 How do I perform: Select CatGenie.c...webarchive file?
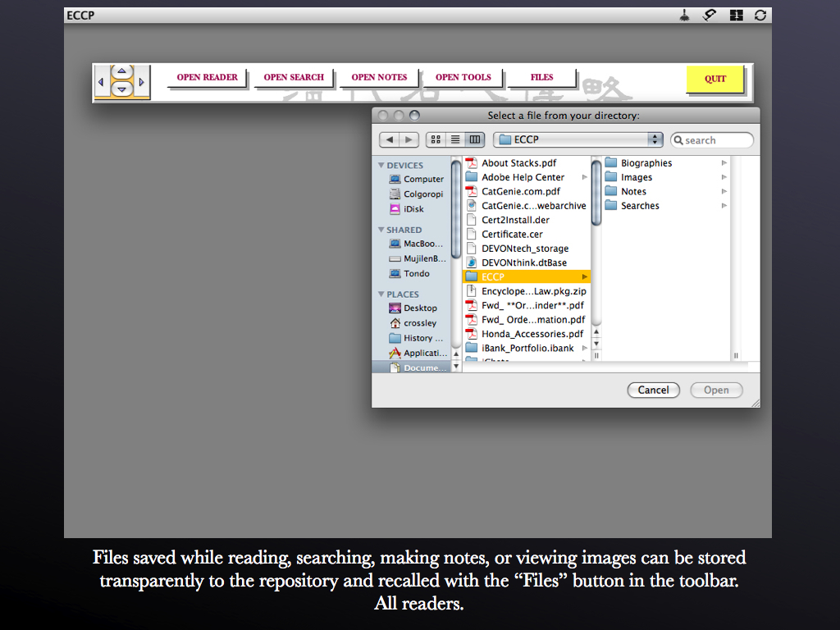click(527, 206)
